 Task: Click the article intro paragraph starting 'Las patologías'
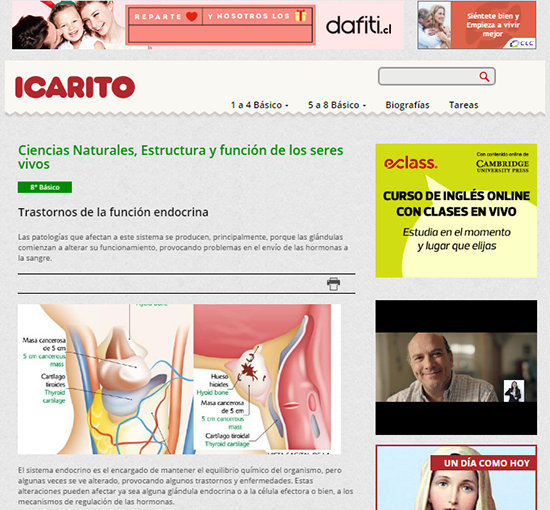click(183, 247)
